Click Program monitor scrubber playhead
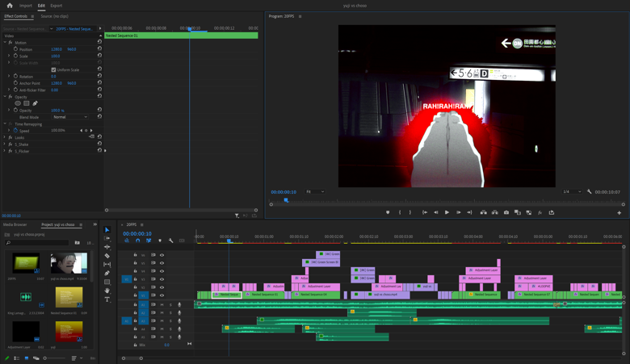630x364 pixels. click(286, 200)
